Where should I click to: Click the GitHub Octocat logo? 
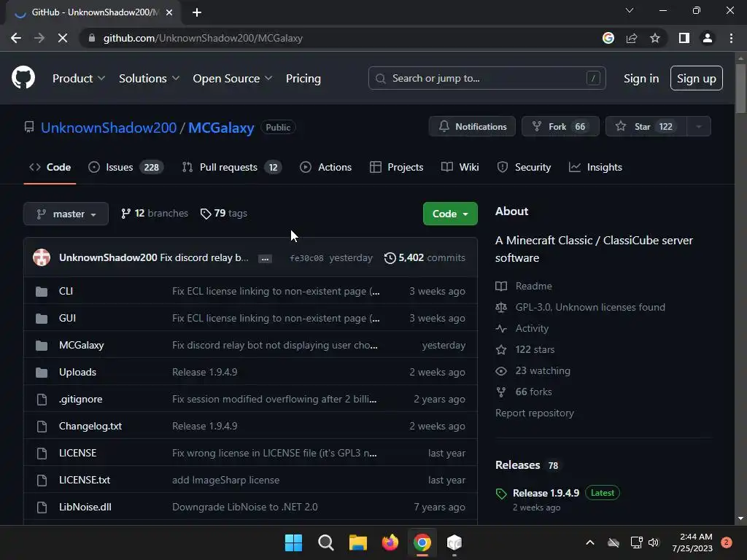click(x=23, y=78)
